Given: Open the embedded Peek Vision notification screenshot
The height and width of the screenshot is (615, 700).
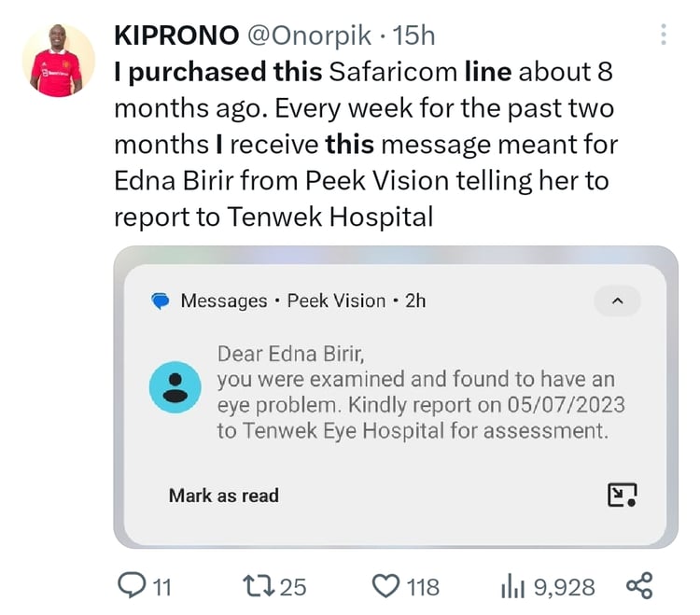Looking at the screenshot, I should tap(396, 397).
